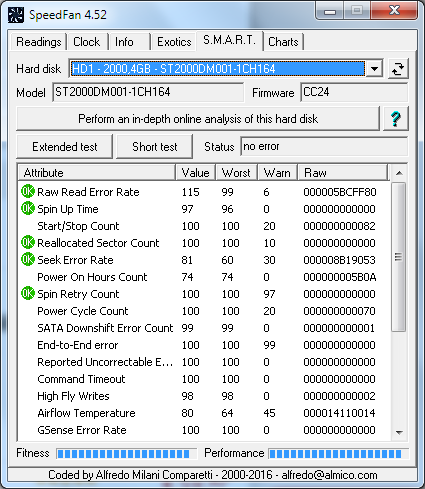Sort by the Attribute column header

click(96, 173)
